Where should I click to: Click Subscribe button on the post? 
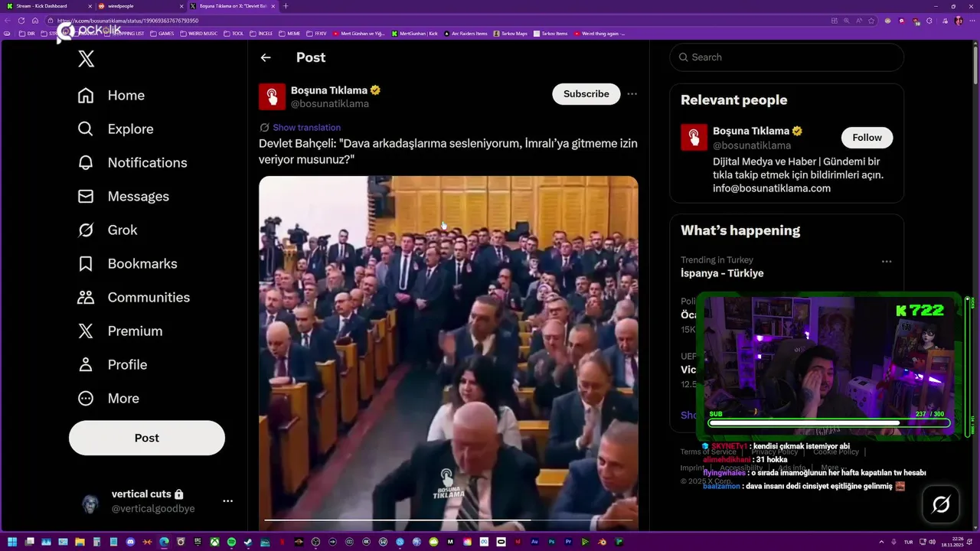tap(586, 93)
